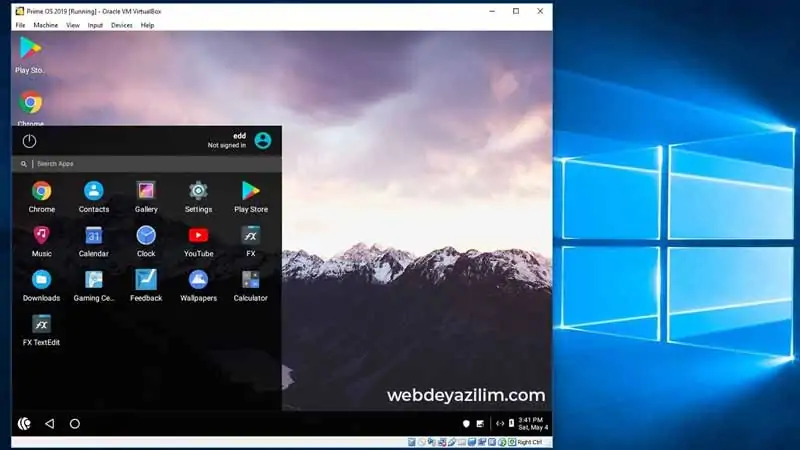Open the VirtualBox Help menu
This screenshot has width=800, height=450.
pos(147,25)
